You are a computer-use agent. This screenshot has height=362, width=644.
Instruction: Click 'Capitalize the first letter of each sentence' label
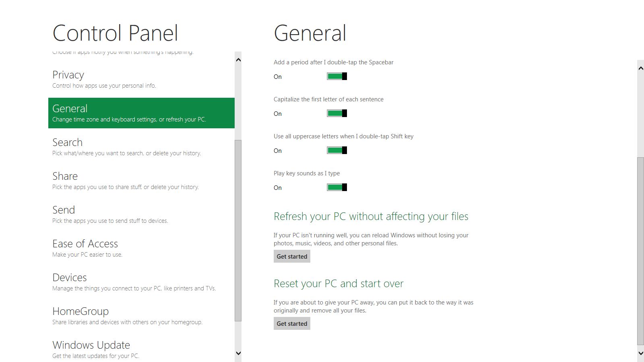(328, 99)
